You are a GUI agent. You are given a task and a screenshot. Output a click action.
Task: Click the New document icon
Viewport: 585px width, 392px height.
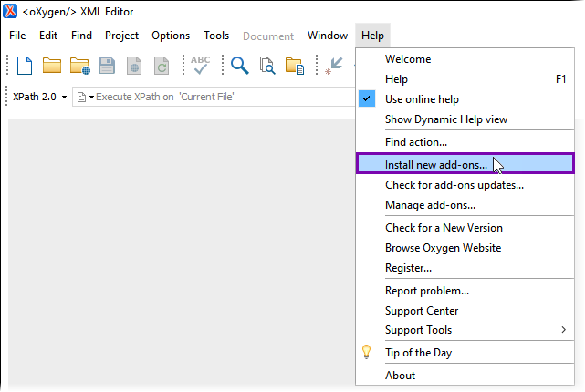point(25,66)
